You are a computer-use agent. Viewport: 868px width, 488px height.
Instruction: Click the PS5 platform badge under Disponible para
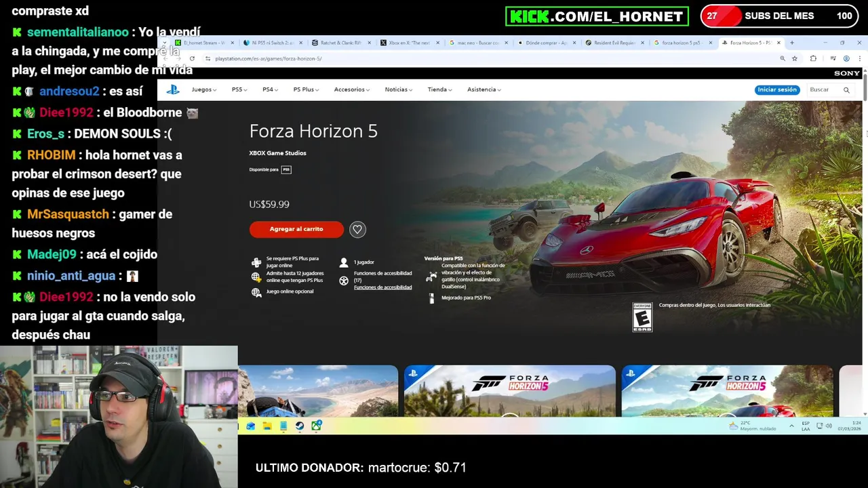[286, 169]
